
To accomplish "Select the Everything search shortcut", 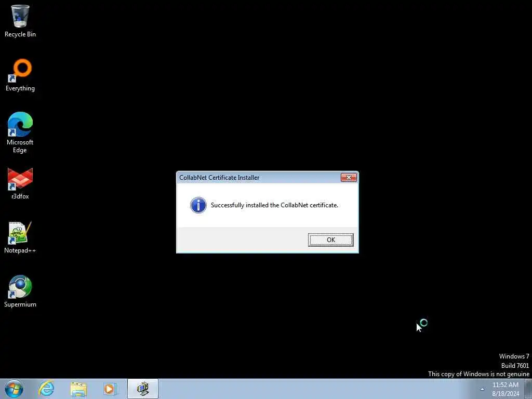I will coord(20,75).
